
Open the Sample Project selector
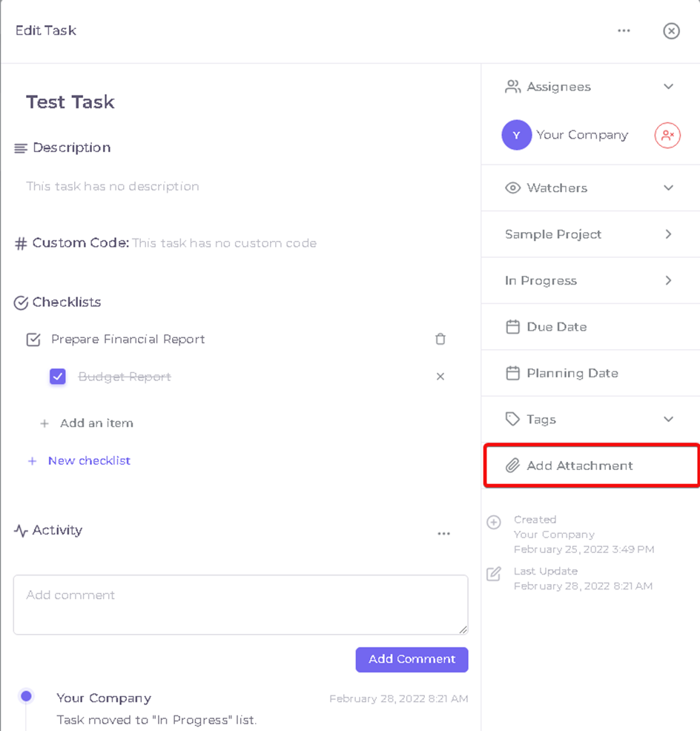590,234
